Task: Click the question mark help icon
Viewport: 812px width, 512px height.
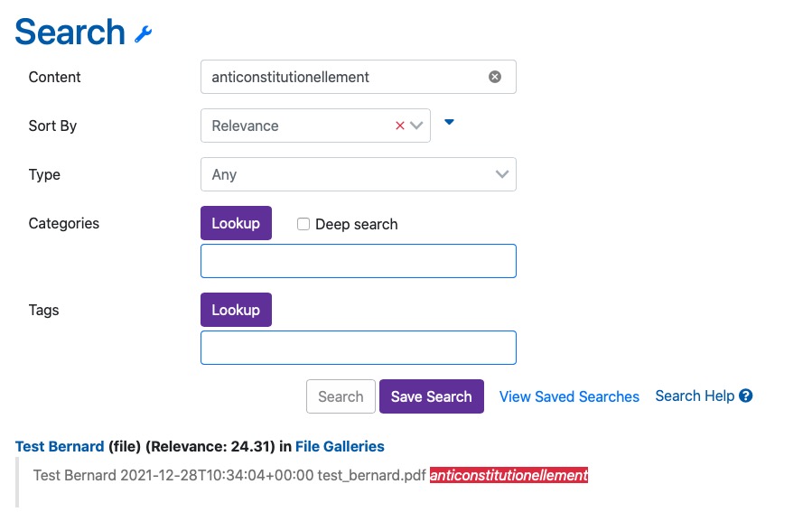Action: click(x=746, y=396)
